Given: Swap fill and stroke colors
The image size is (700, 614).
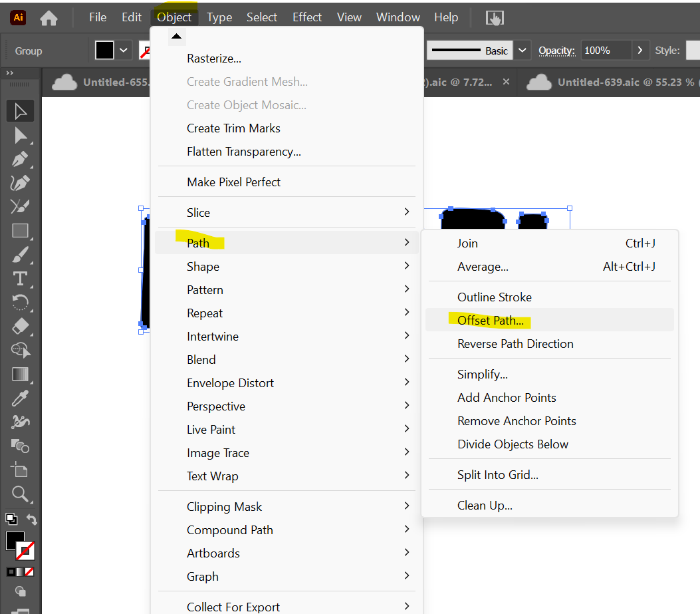Looking at the screenshot, I should pyautogui.click(x=31, y=520).
